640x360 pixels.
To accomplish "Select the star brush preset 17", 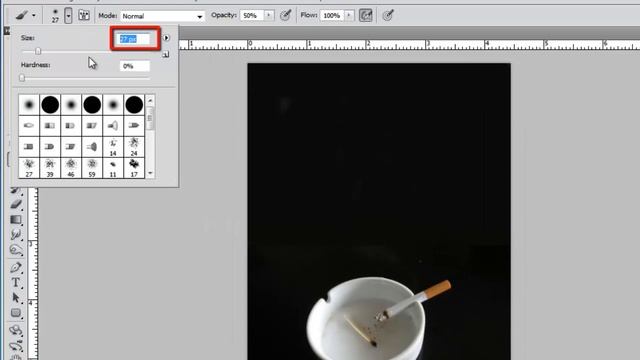I will pos(134,168).
